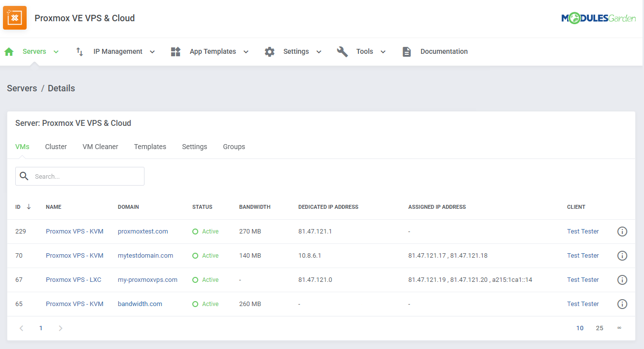Open the Documentation page
The width and height of the screenshot is (644, 349).
pos(444,51)
